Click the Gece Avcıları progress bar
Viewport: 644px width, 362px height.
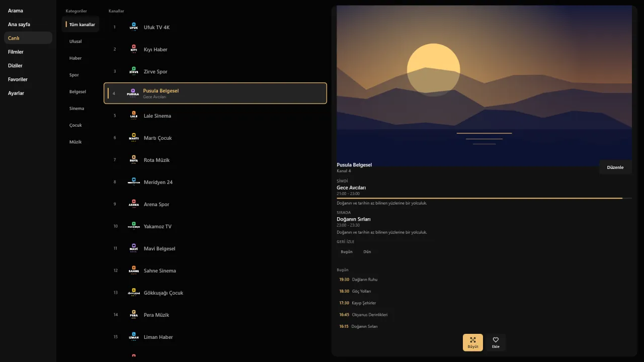coord(484,198)
